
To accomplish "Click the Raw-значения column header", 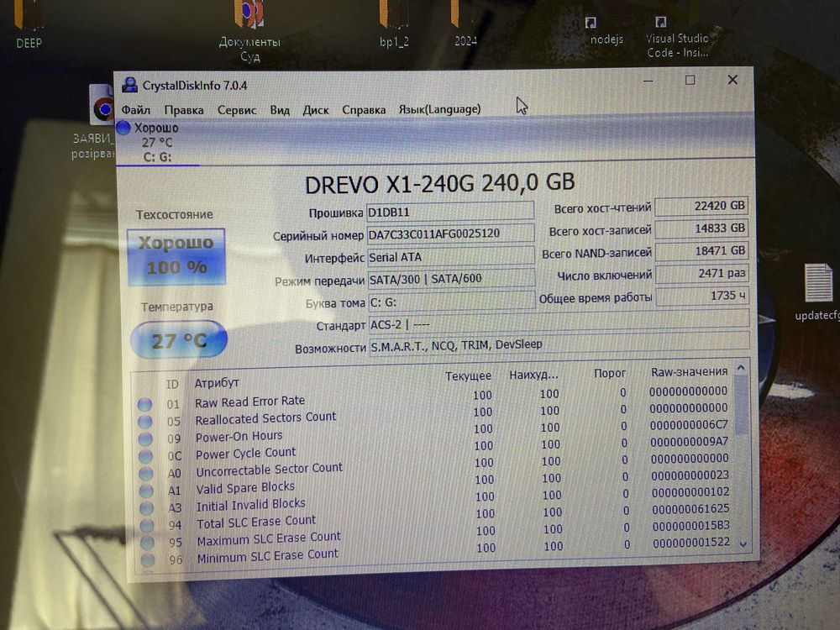I will click(689, 372).
